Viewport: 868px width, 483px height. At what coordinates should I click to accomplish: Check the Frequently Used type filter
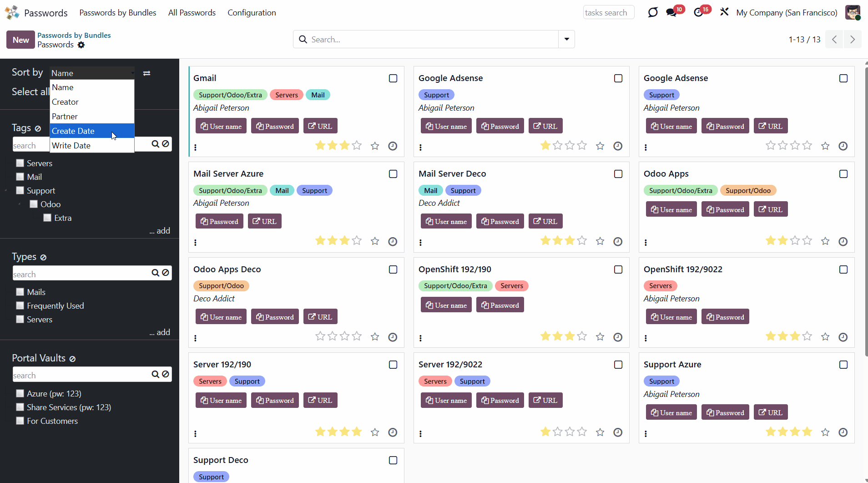[20, 305]
